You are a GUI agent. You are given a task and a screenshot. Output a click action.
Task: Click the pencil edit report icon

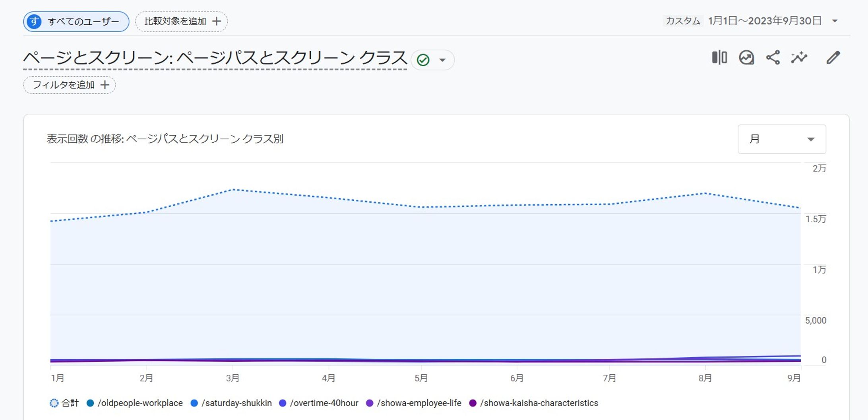(833, 58)
